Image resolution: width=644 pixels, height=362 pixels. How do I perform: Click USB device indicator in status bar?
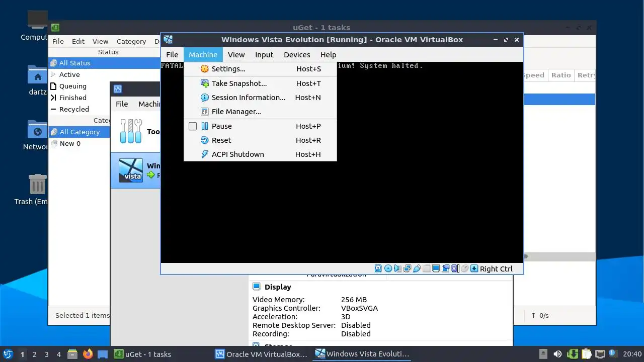click(x=417, y=268)
